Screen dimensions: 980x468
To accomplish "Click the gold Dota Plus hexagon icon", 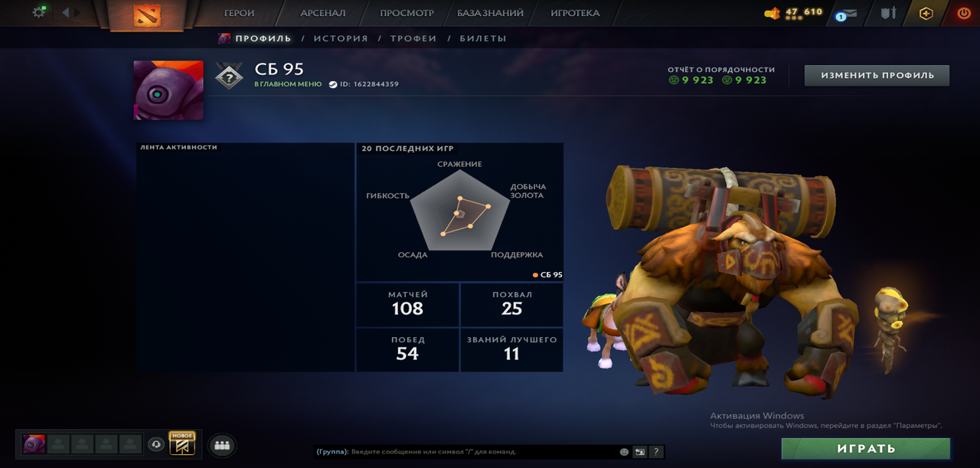I will click(926, 13).
